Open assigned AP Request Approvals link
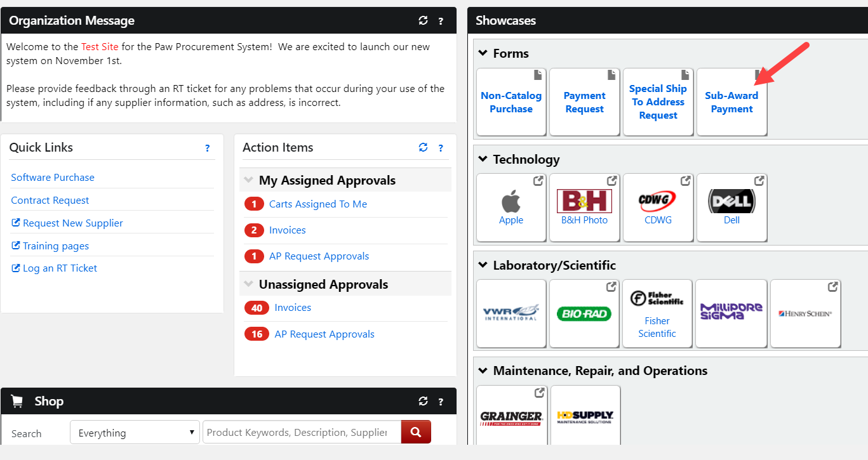 pos(319,256)
